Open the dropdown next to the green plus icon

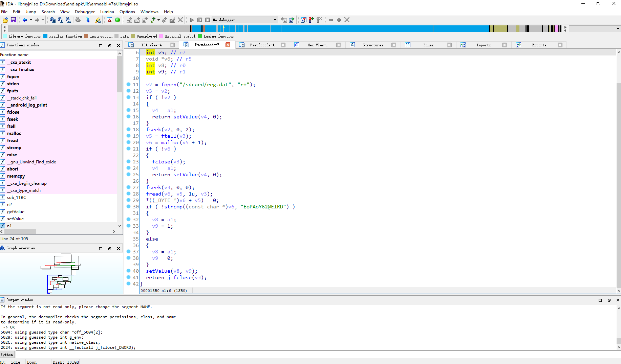[x=158, y=20]
